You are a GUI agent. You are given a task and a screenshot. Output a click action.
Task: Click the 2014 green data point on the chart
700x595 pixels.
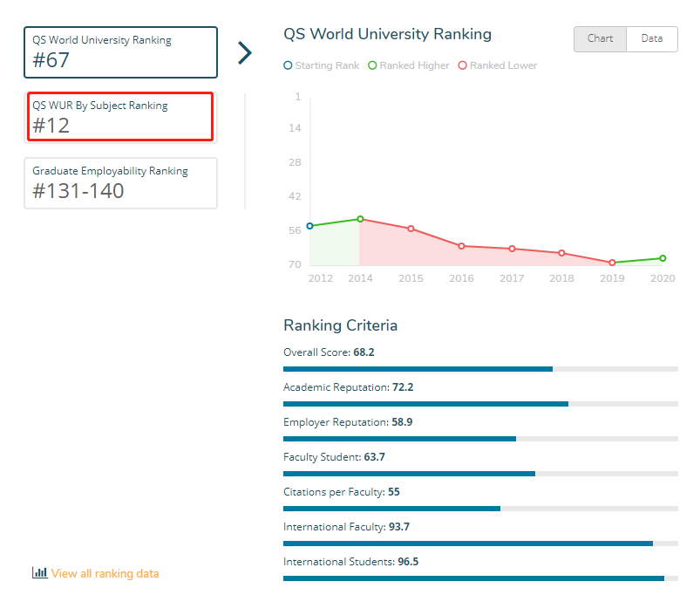click(x=360, y=219)
